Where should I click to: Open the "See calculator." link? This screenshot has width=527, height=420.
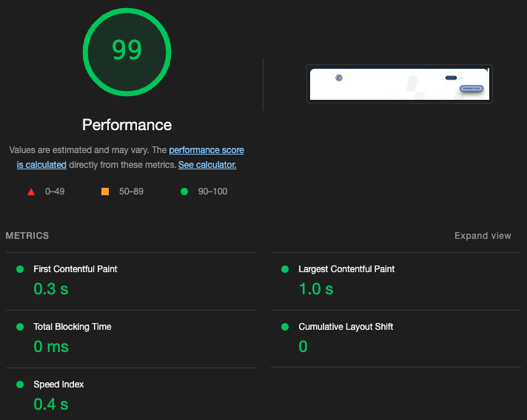pyautogui.click(x=207, y=165)
